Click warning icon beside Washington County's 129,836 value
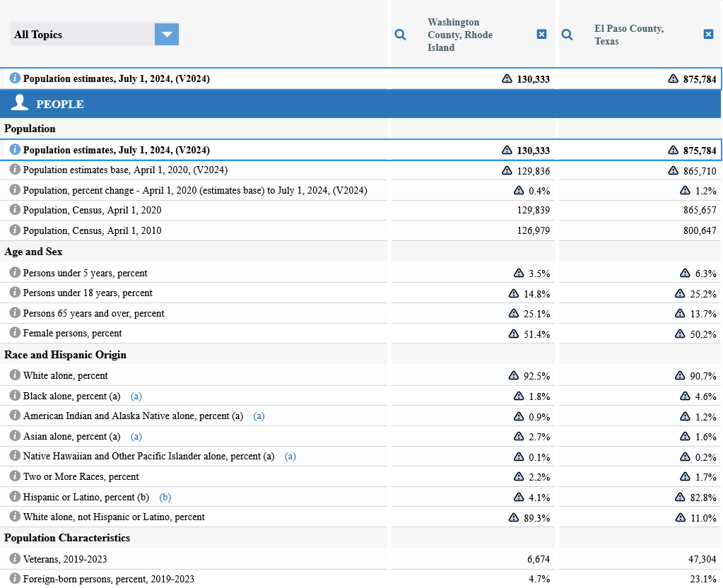Viewport: 723px width, 588px height. pyautogui.click(x=507, y=170)
